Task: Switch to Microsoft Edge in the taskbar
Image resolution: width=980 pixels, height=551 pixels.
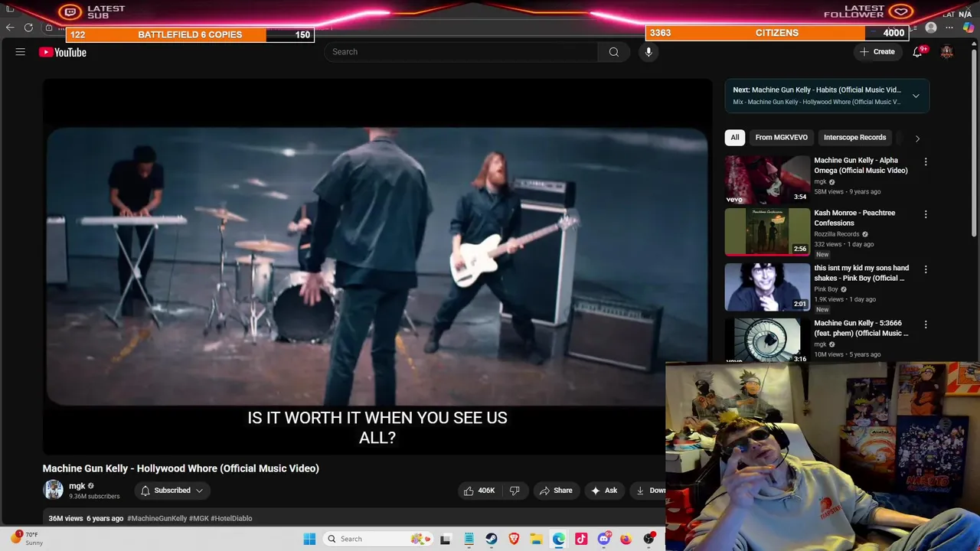Action: point(559,539)
